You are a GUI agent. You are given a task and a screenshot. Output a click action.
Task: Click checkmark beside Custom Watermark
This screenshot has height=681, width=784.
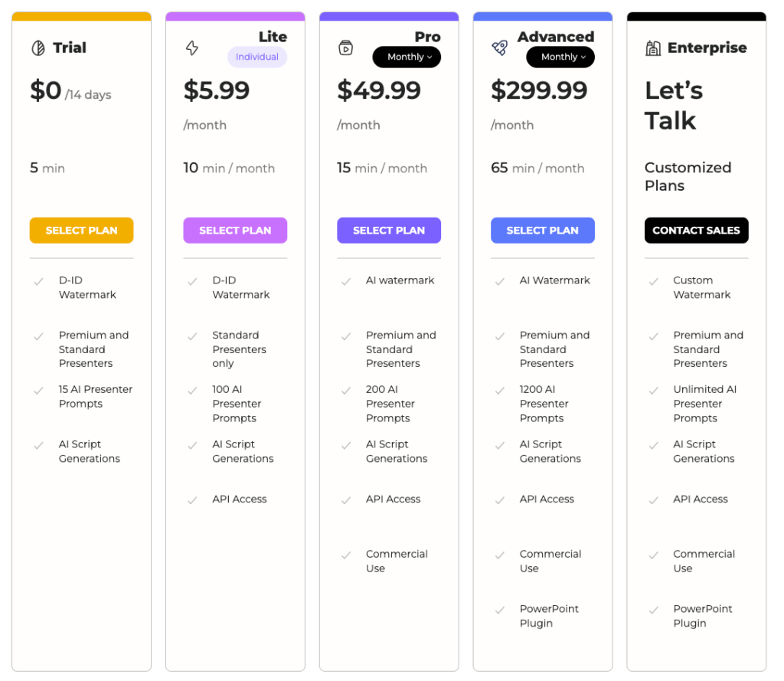pyautogui.click(x=654, y=282)
